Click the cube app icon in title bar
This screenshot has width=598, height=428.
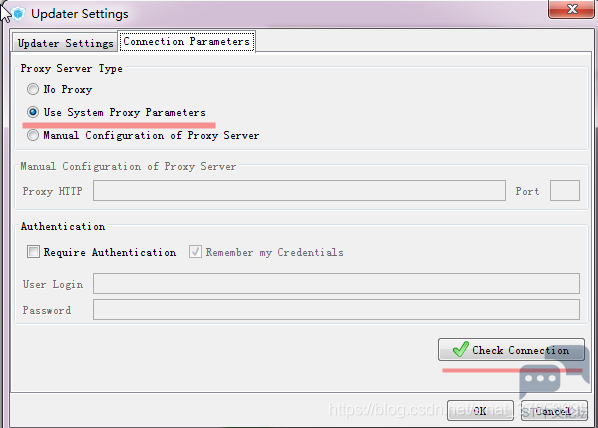tap(18, 14)
